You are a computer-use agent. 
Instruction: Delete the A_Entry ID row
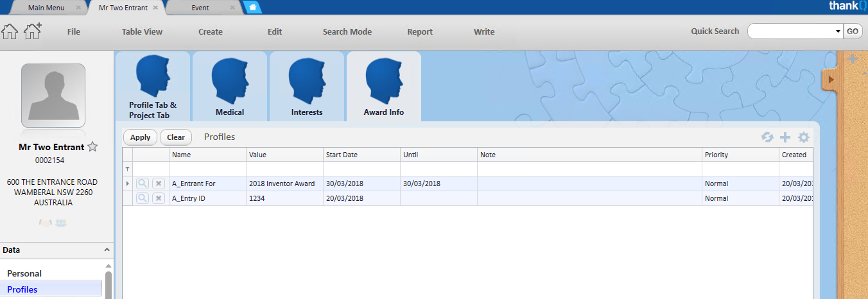(x=159, y=198)
